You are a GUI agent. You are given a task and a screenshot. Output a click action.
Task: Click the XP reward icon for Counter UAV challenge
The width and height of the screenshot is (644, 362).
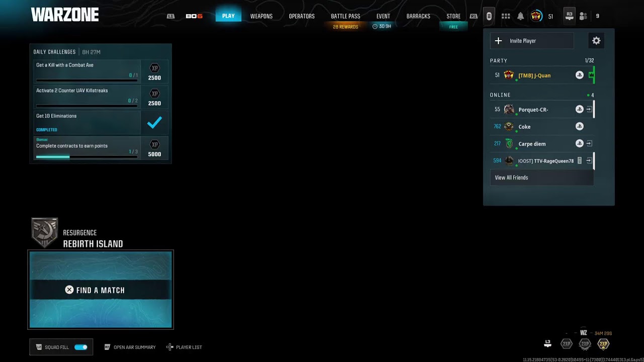(154, 94)
